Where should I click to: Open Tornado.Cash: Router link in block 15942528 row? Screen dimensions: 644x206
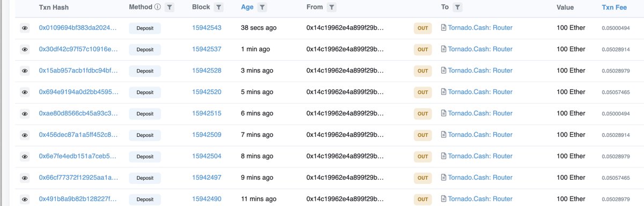click(x=480, y=71)
